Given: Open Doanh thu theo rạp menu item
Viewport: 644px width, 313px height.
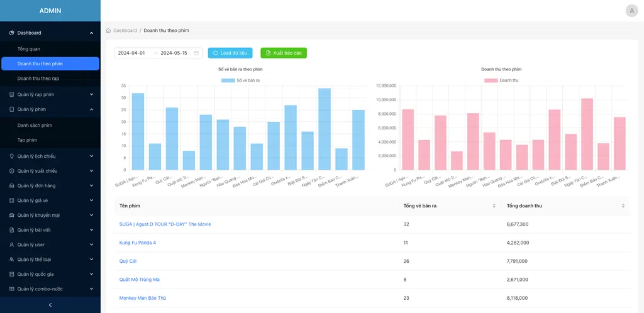Looking at the screenshot, I should 50,79.
